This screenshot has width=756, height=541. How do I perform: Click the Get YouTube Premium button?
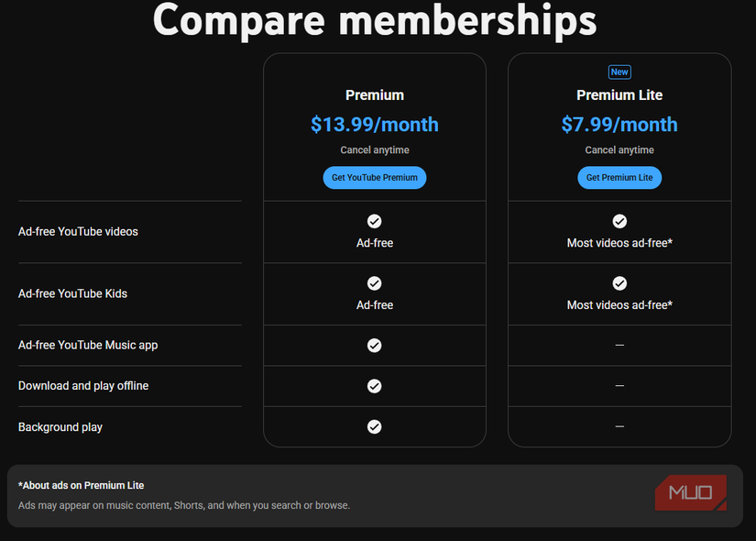tap(374, 177)
